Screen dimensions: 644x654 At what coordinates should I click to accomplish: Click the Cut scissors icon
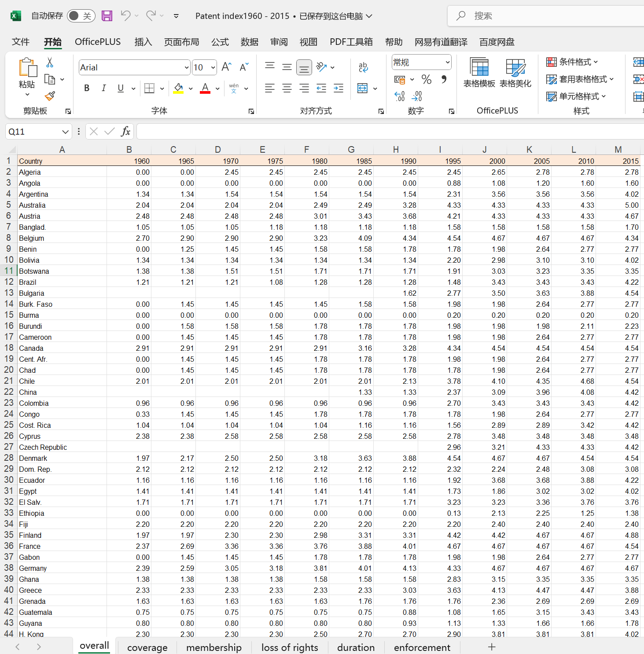pos(50,62)
